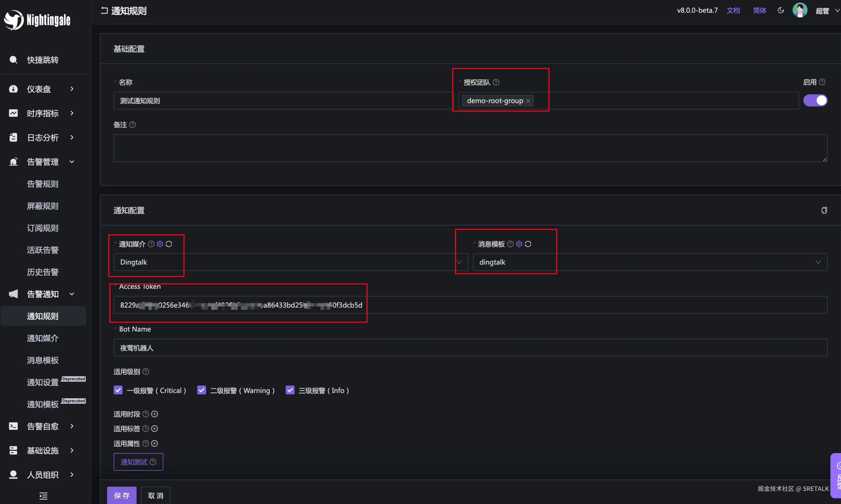Add a 适用属性 entry
The image size is (841, 504).
155,444
